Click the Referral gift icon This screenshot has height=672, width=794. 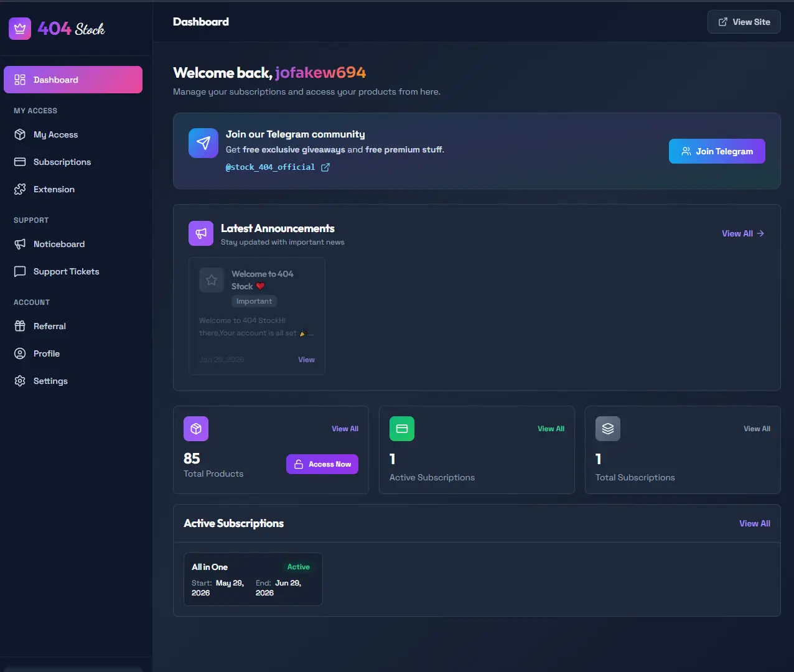click(20, 326)
